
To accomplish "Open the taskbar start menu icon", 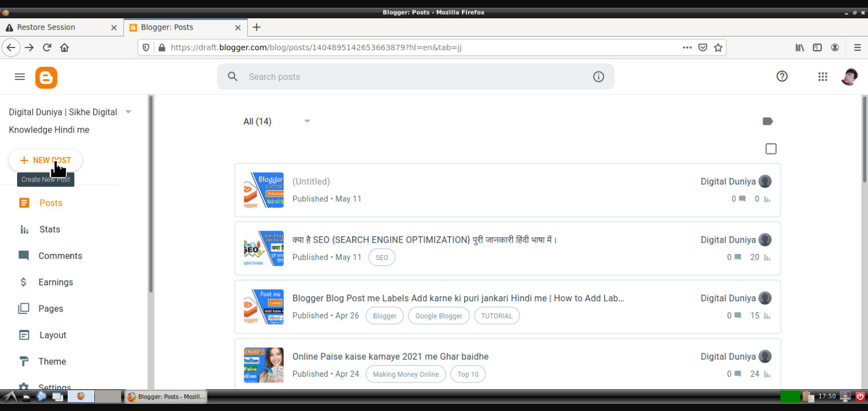I will [x=10, y=396].
